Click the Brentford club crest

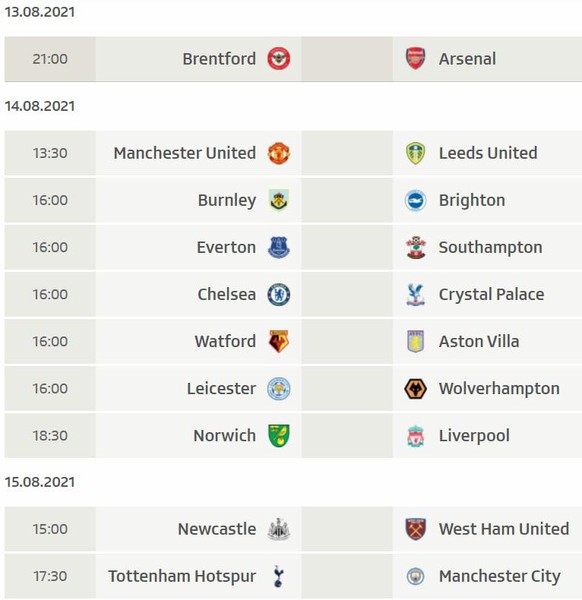pyautogui.click(x=279, y=59)
